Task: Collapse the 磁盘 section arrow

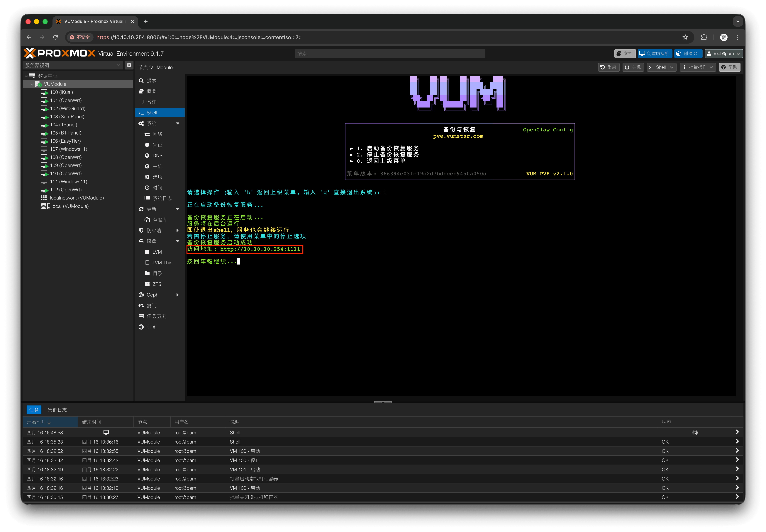Action: 177,241
